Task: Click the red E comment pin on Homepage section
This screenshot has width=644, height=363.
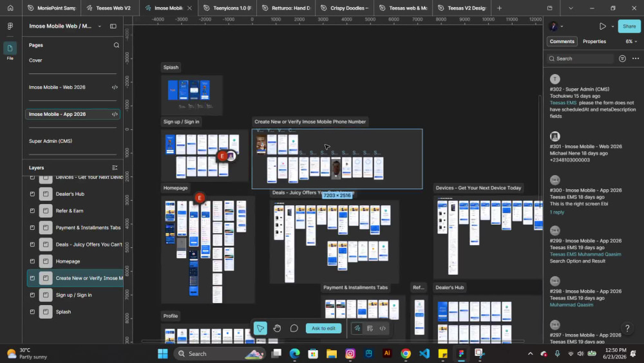Action: click(x=200, y=198)
